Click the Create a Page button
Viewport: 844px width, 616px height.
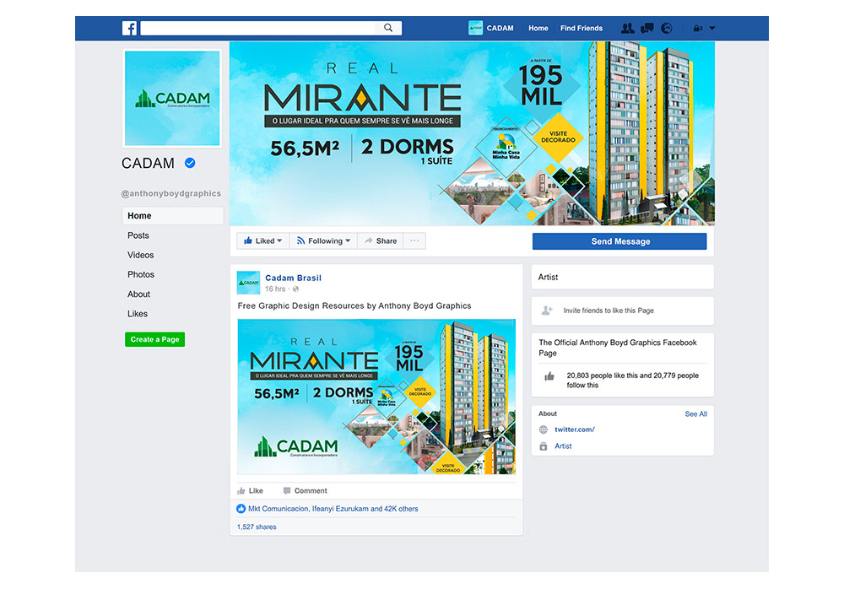point(155,339)
